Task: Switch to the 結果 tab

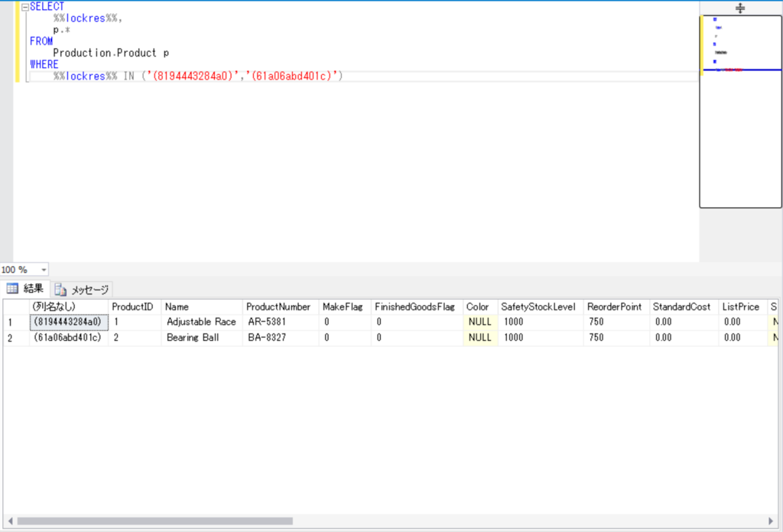Action: (25, 288)
